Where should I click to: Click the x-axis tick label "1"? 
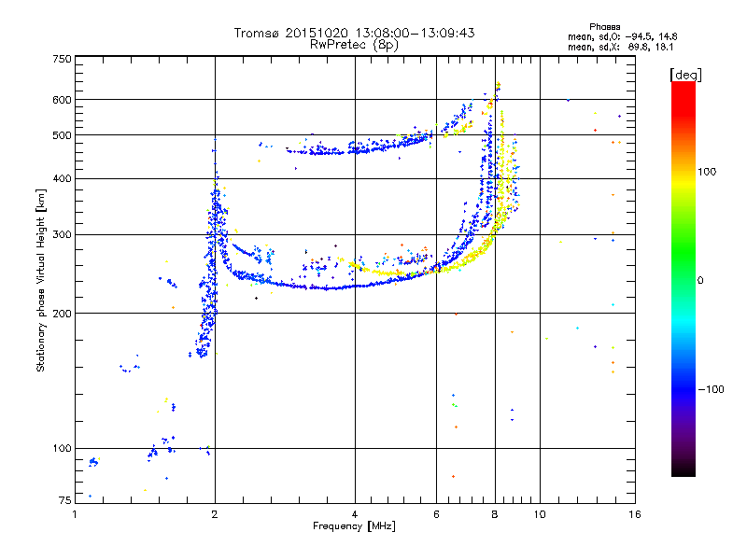pos(75,514)
